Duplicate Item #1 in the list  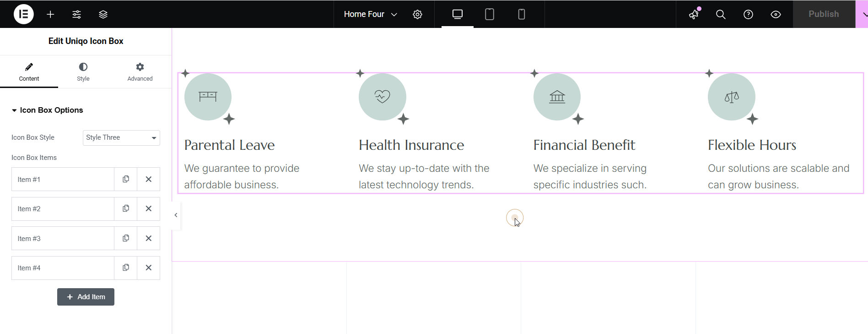pyautogui.click(x=126, y=179)
